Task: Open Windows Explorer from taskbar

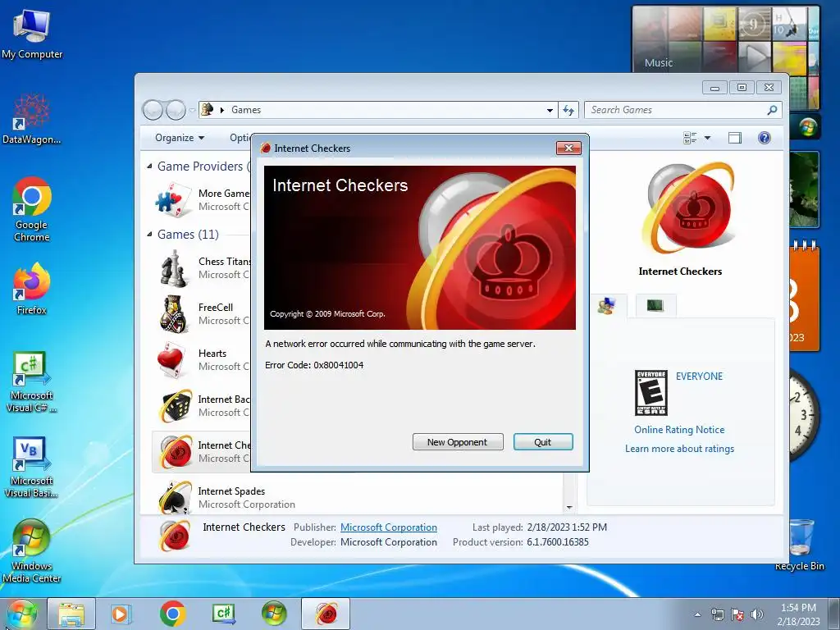Action: [71, 614]
